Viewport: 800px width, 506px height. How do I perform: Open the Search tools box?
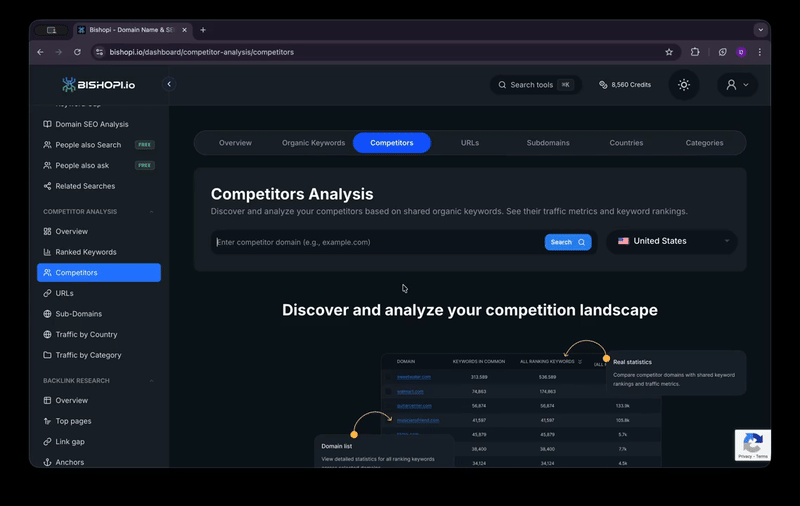536,85
